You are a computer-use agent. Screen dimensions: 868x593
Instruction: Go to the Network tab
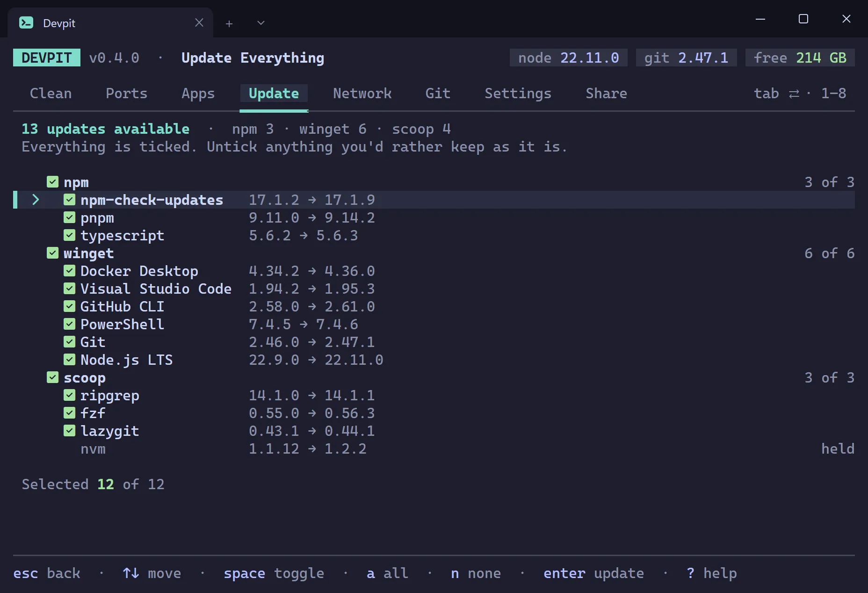click(x=362, y=94)
